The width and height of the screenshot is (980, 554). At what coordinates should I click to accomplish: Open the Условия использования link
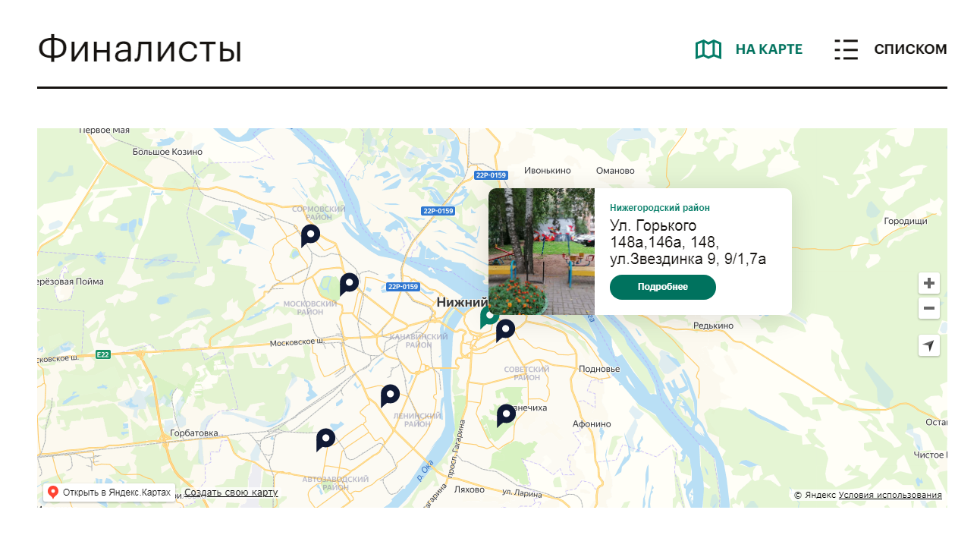pos(890,495)
